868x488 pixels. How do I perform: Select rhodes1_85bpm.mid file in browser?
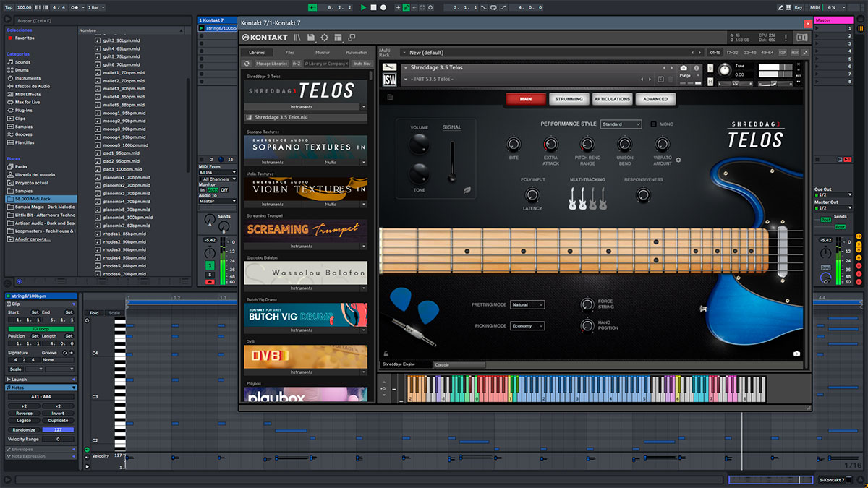(x=124, y=234)
